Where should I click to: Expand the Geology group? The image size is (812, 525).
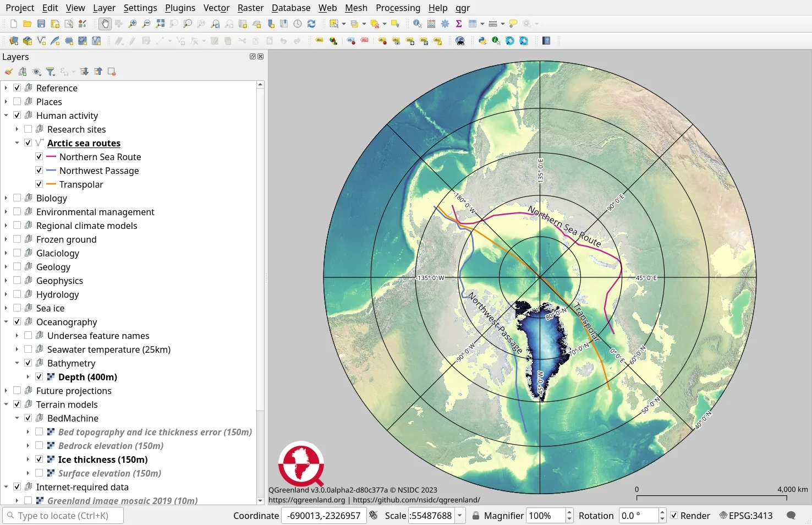(x=6, y=267)
